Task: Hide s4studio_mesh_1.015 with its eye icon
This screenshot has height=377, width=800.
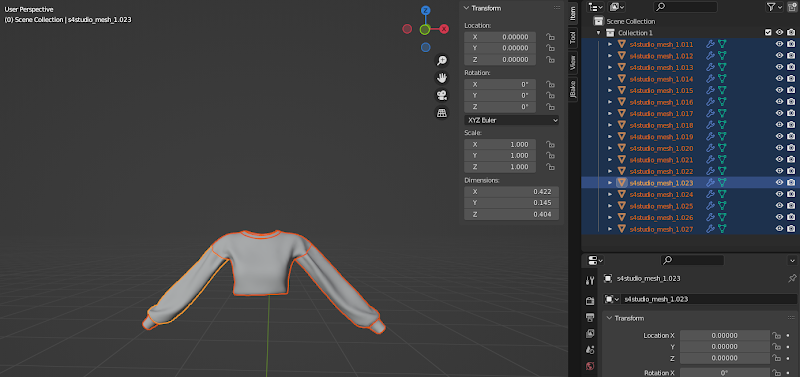Action: click(779, 90)
